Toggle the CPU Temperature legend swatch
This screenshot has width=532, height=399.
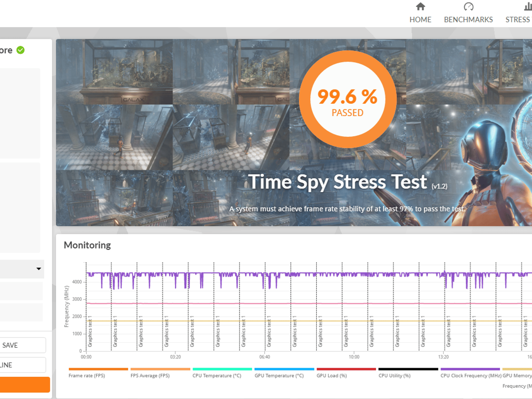coord(222,369)
